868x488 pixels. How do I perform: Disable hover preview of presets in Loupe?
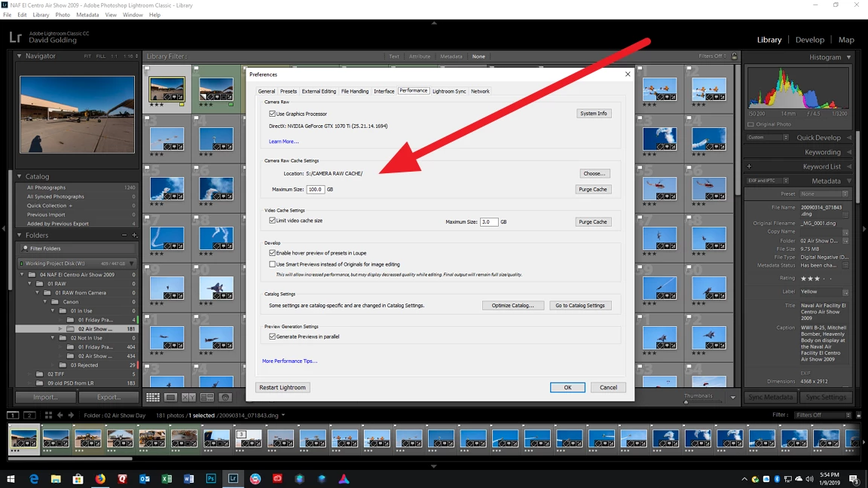point(272,253)
